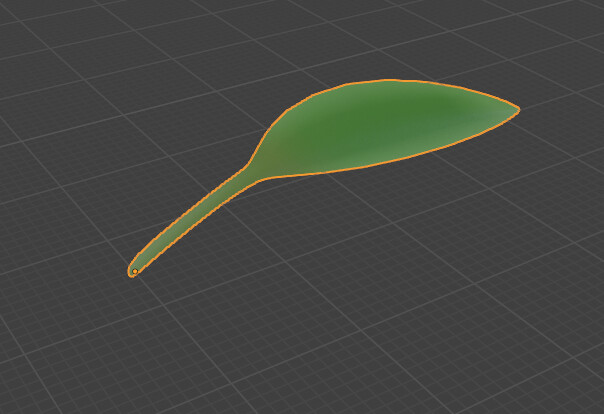Click the orange origin dot at stem tip
Viewport: 604px width, 414px height.
[135, 272]
